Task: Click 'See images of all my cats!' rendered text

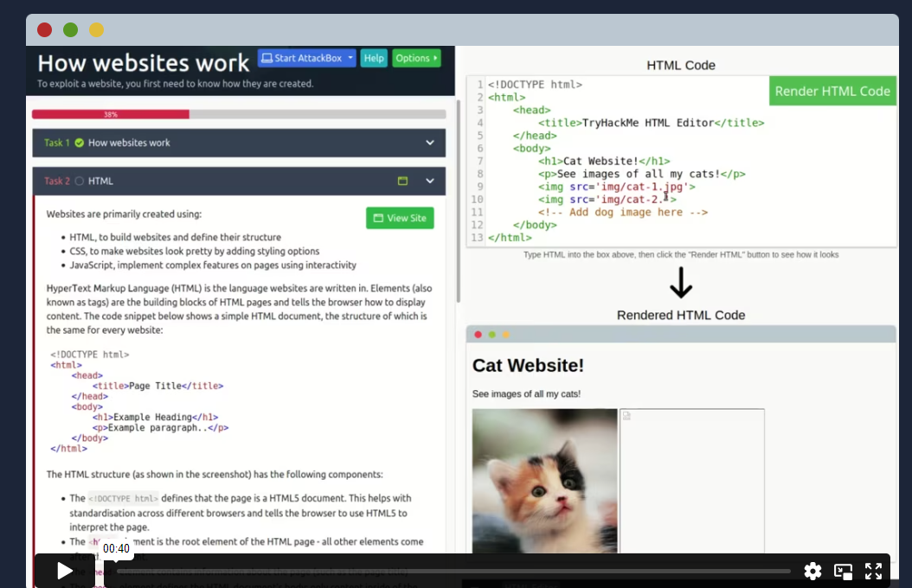Action: [526, 394]
